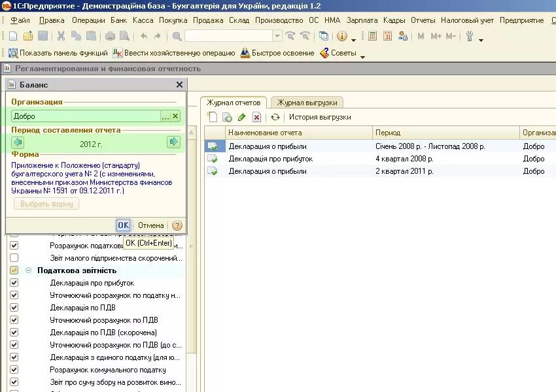The height and width of the screenshot is (392, 556).
Task: Click the Save diskette icon
Action: coord(43,36)
